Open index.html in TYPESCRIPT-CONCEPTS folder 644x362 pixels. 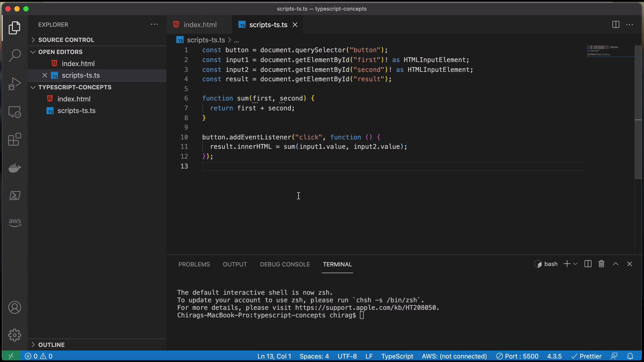click(x=97, y=99)
